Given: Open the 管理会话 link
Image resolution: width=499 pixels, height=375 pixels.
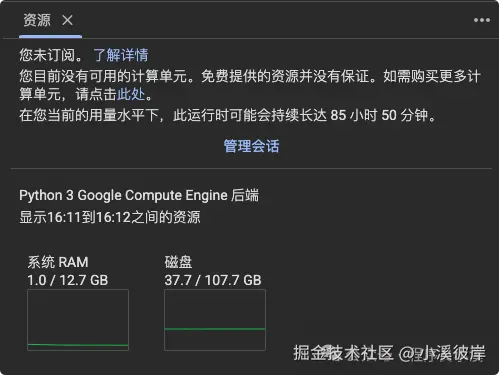Looking at the screenshot, I should point(251,146).
